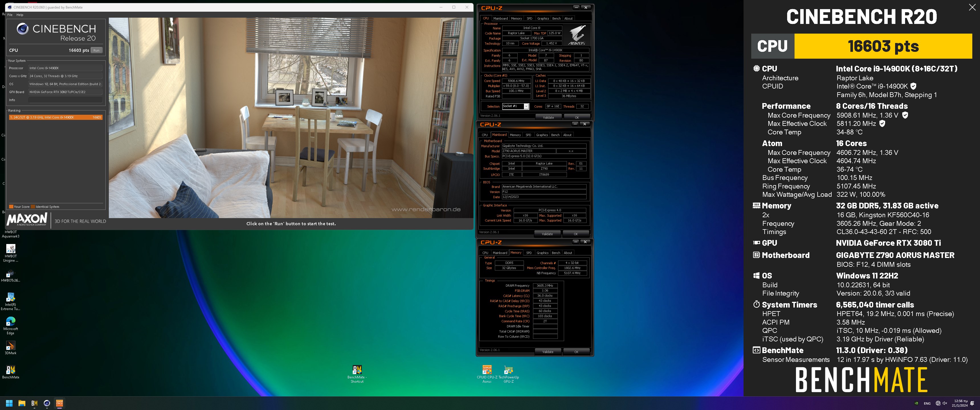Click the orange Your Score legend swatch
The image size is (980, 410).
tap(11, 207)
